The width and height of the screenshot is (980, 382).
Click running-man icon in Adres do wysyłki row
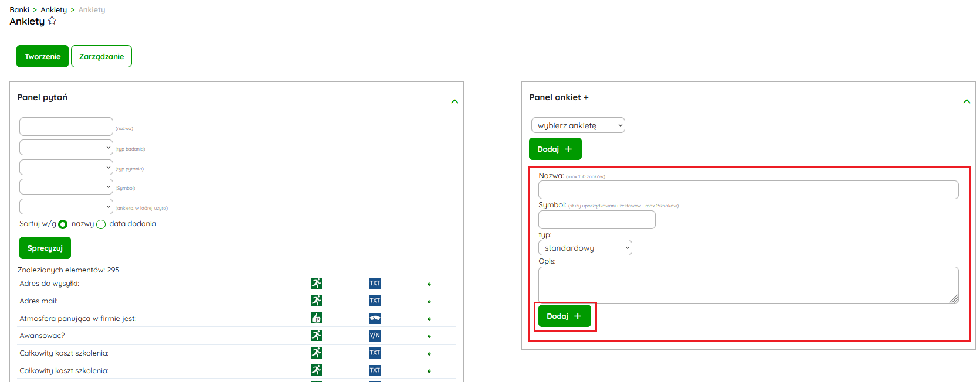pyautogui.click(x=316, y=284)
